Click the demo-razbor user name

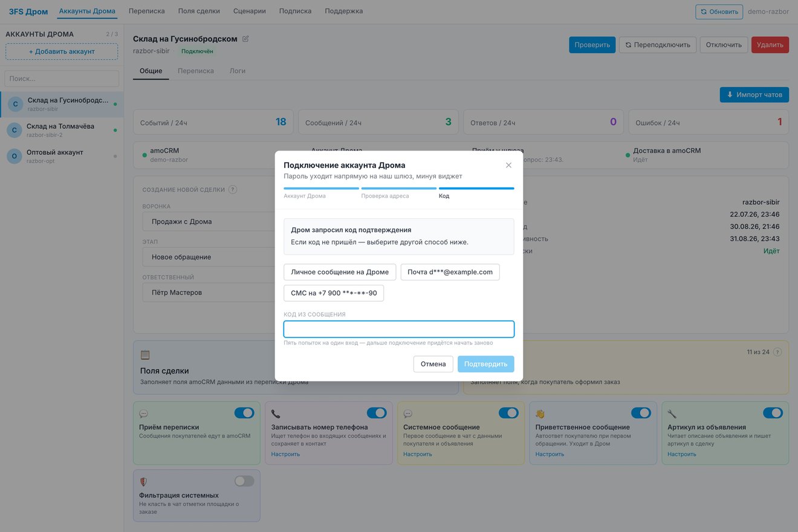tap(768, 11)
